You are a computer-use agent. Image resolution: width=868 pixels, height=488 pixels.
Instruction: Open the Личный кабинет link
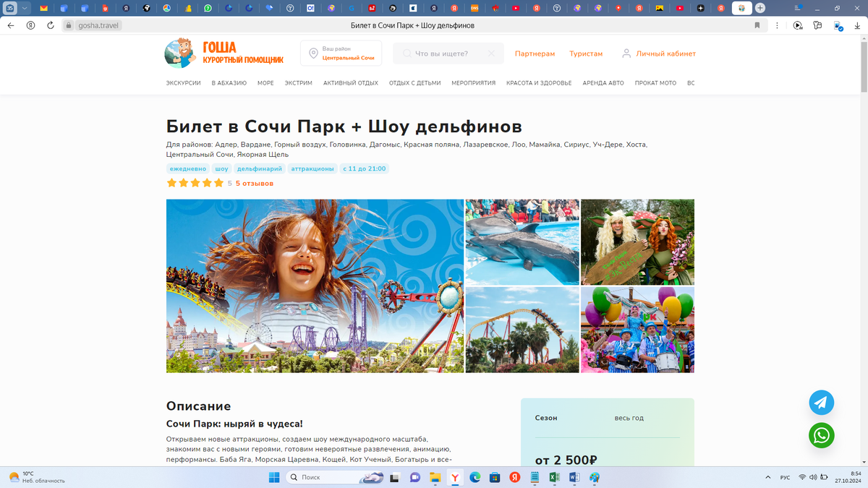click(x=666, y=53)
